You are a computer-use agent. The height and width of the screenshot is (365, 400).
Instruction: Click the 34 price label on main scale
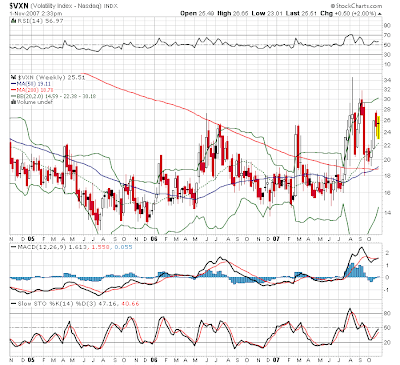[387, 80]
